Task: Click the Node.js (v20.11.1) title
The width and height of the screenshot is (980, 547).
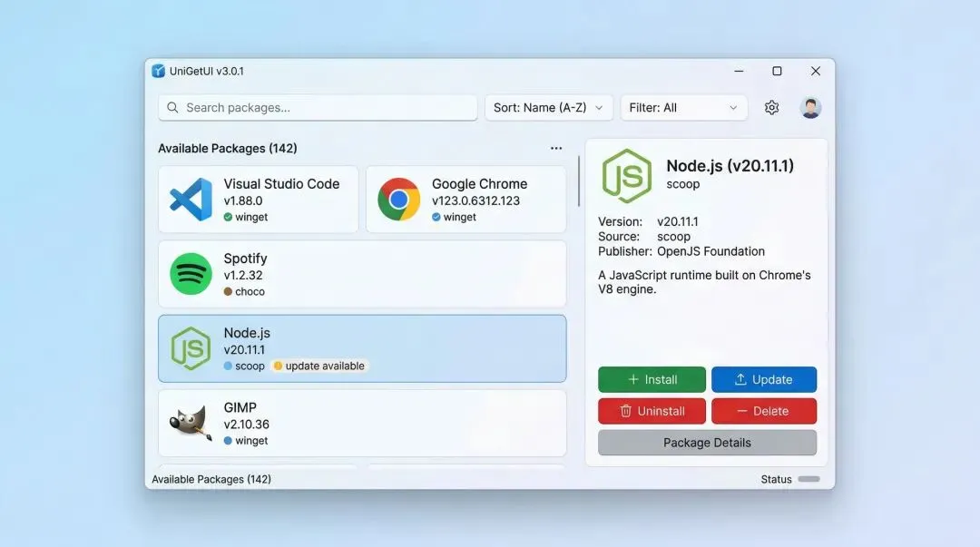Action: pos(730,166)
